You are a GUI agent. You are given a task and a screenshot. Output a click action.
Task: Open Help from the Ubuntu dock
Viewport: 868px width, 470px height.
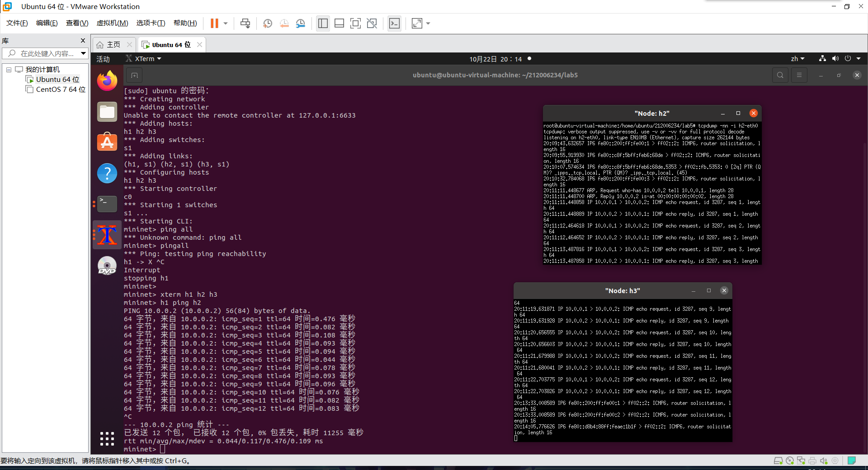[107, 173]
